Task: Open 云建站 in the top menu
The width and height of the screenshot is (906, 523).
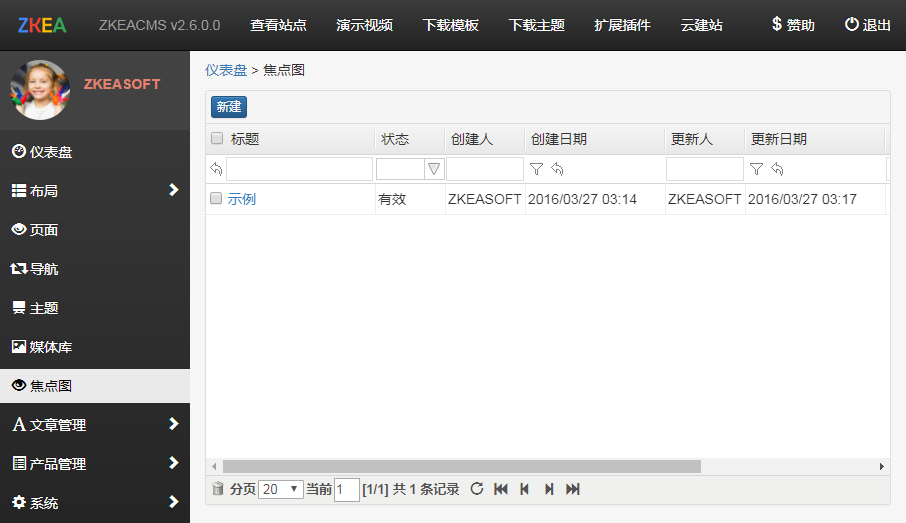Action: point(701,25)
